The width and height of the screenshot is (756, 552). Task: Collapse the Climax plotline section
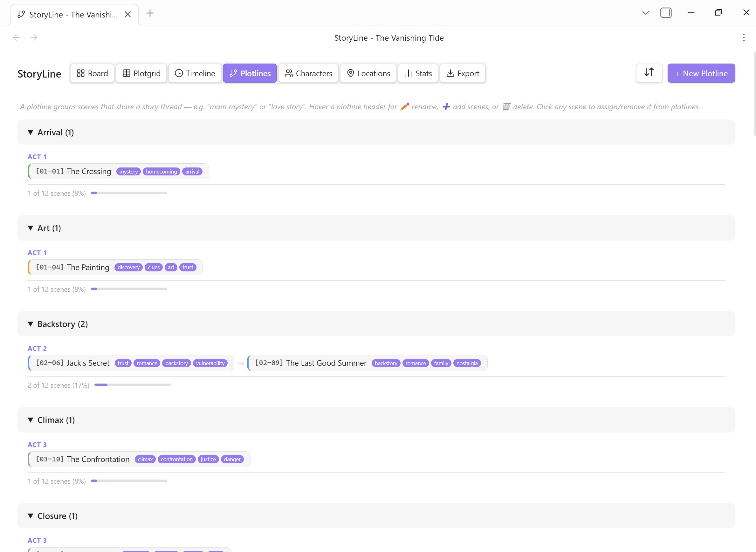(x=31, y=420)
